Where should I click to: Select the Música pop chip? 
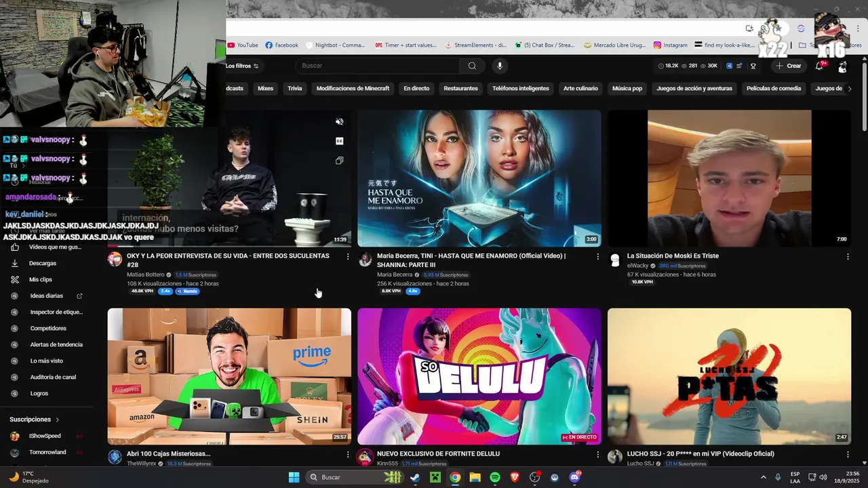[627, 88]
